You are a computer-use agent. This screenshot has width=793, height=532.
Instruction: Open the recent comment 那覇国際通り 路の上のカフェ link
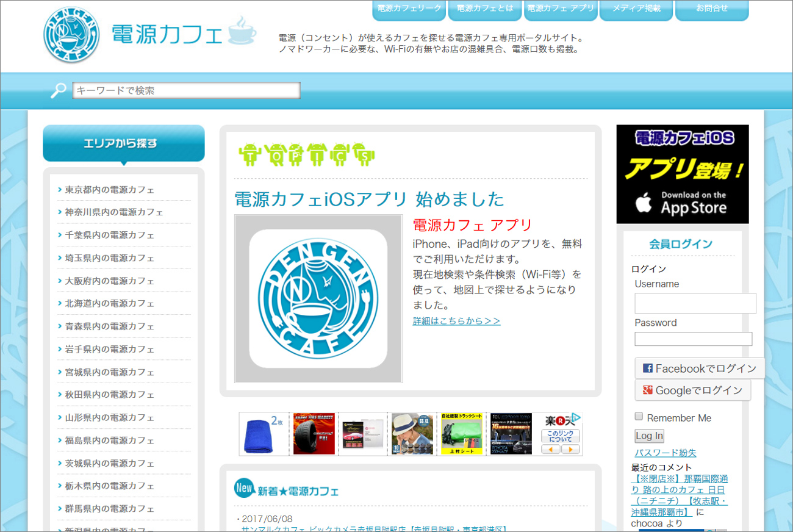[x=680, y=495]
